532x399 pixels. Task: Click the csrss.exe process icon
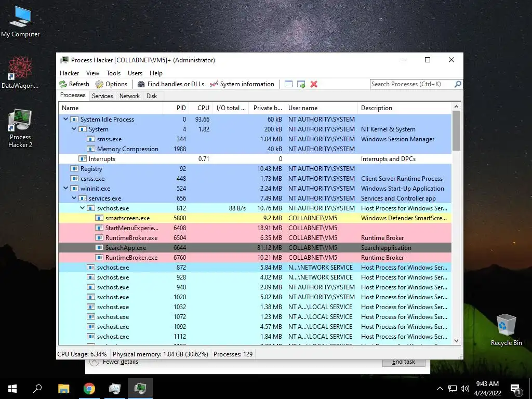[x=74, y=179]
